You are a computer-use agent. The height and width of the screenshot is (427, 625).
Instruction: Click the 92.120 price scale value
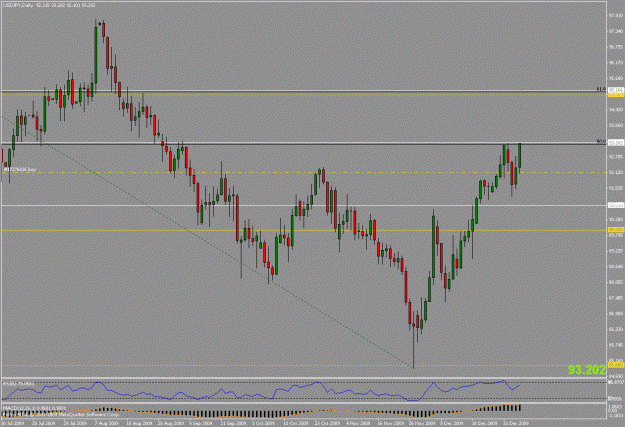coord(616,172)
